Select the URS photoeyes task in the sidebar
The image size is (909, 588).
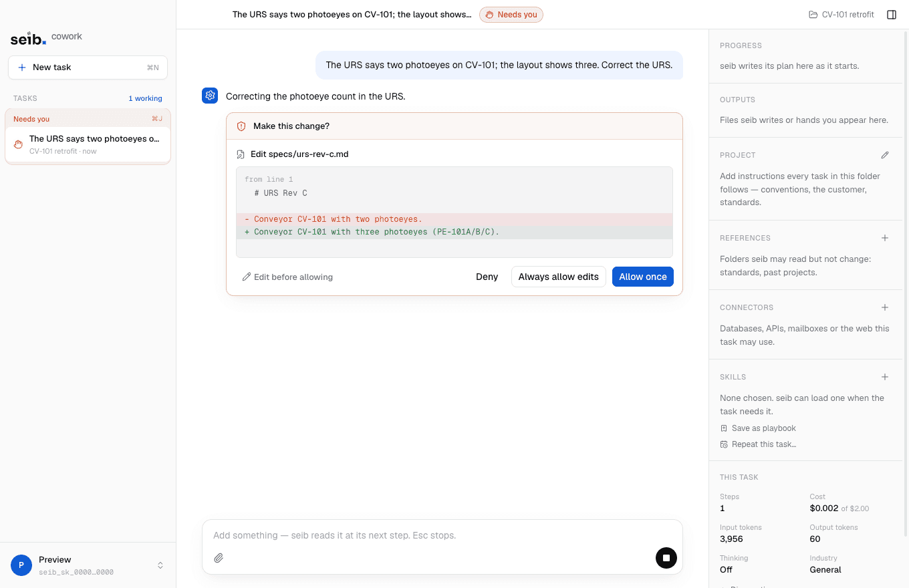click(88, 144)
